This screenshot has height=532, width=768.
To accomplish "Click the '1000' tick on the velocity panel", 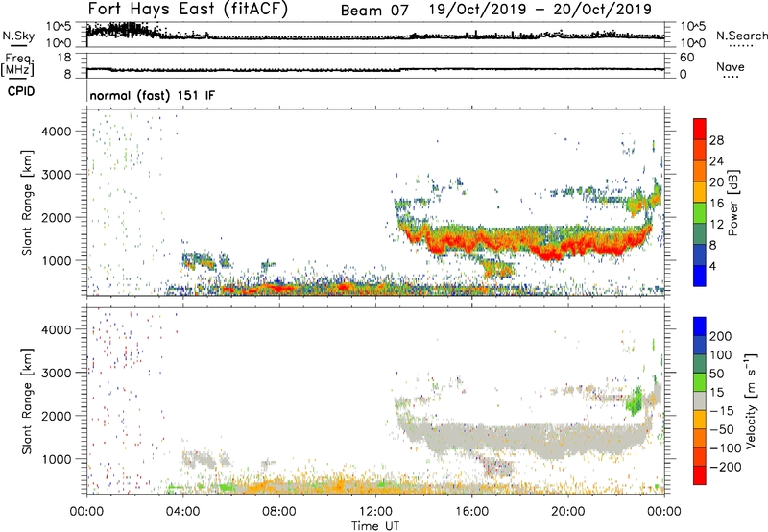I will pyautogui.click(x=56, y=459).
